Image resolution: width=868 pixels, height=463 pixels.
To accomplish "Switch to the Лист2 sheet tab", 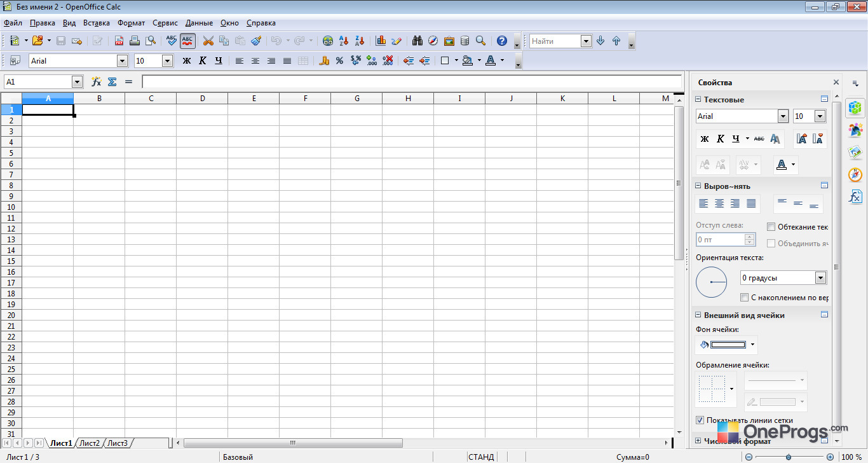I will [90, 443].
